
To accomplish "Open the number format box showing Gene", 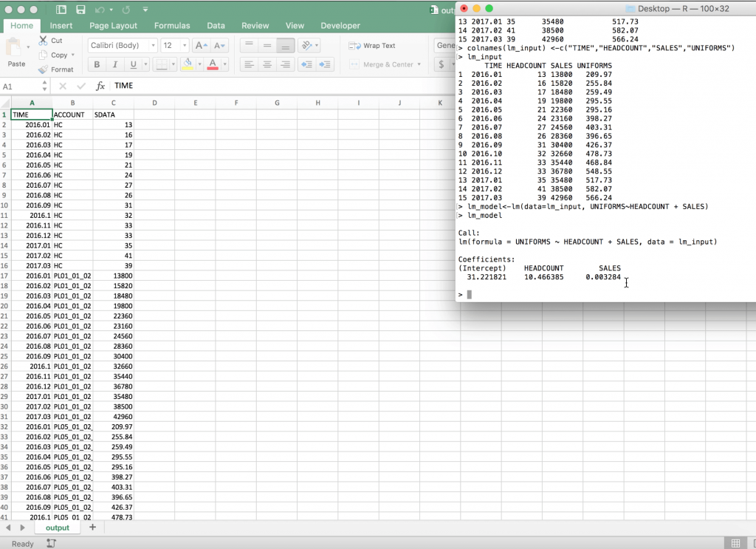I will tap(445, 45).
